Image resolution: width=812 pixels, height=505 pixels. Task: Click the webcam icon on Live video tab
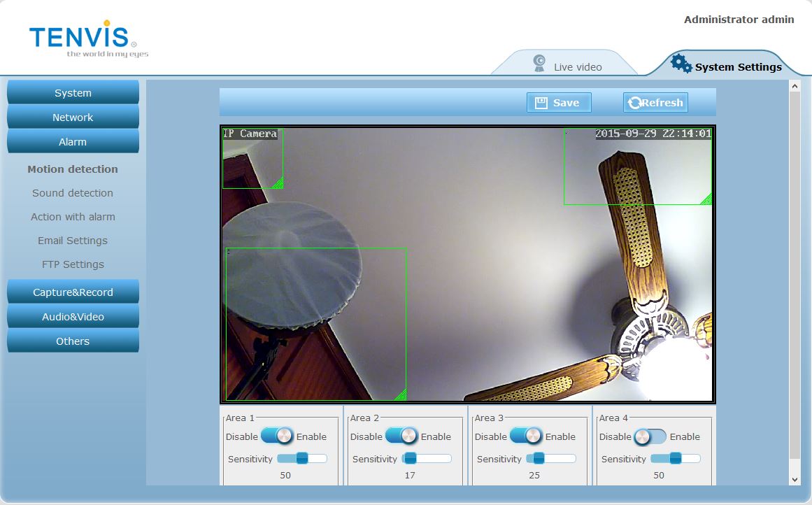click(539, 64)
